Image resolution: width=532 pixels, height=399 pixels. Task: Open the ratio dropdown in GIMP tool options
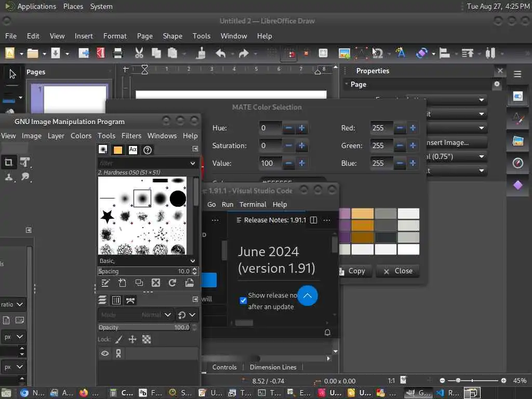12,304
